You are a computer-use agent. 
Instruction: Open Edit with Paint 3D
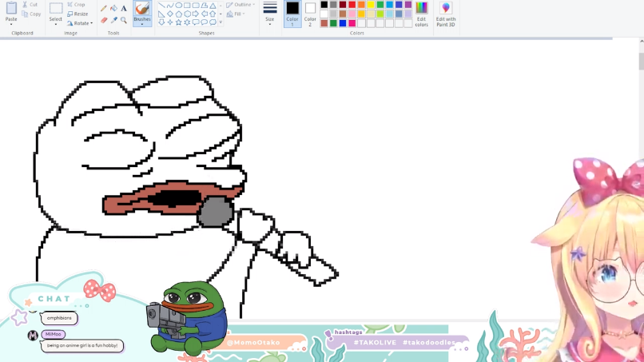(x=446, y=14)
